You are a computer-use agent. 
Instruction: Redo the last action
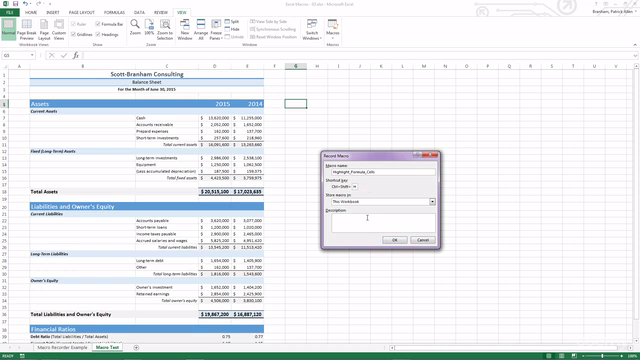pos(39,4)
